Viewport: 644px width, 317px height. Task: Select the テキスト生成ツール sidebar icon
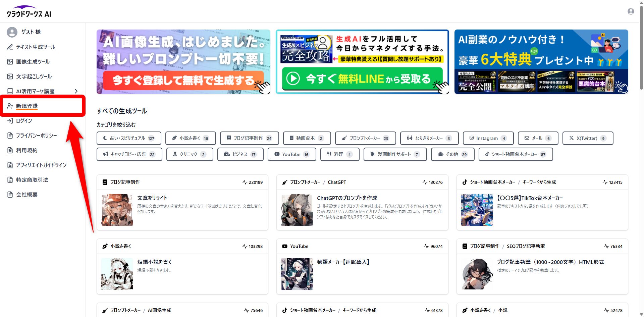(10, 47)
